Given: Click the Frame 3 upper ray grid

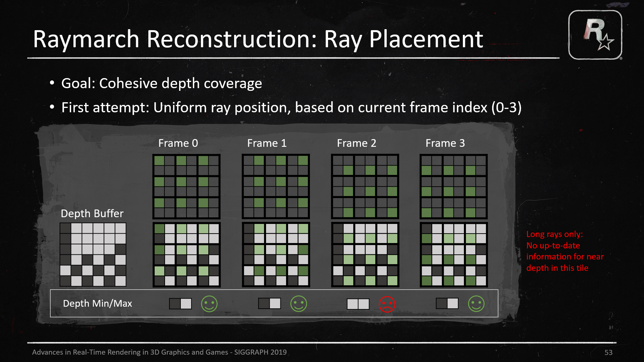Looking at the screenshot, I should (x=453, y=187).
